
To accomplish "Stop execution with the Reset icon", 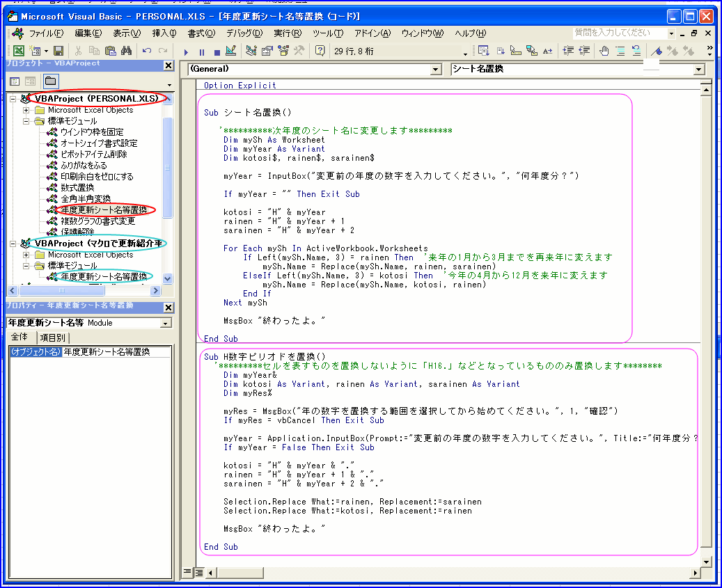I will [x=217, y=50].
